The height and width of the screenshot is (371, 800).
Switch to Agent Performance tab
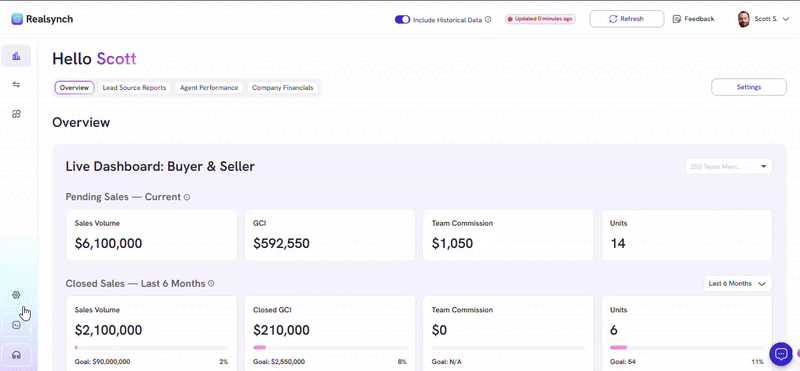(209, 88)
